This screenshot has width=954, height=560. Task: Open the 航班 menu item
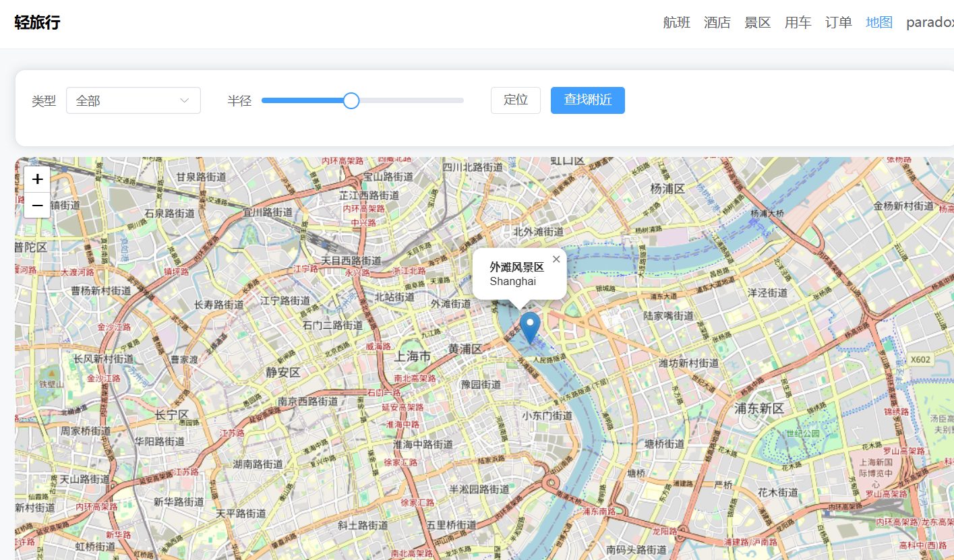pyautogui.click(x=676, y=22)
